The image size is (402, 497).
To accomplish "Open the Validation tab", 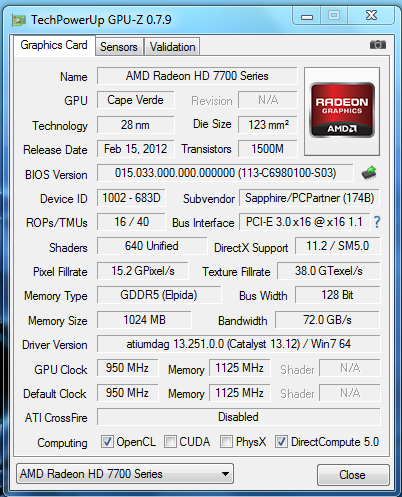I will point(172,47).
